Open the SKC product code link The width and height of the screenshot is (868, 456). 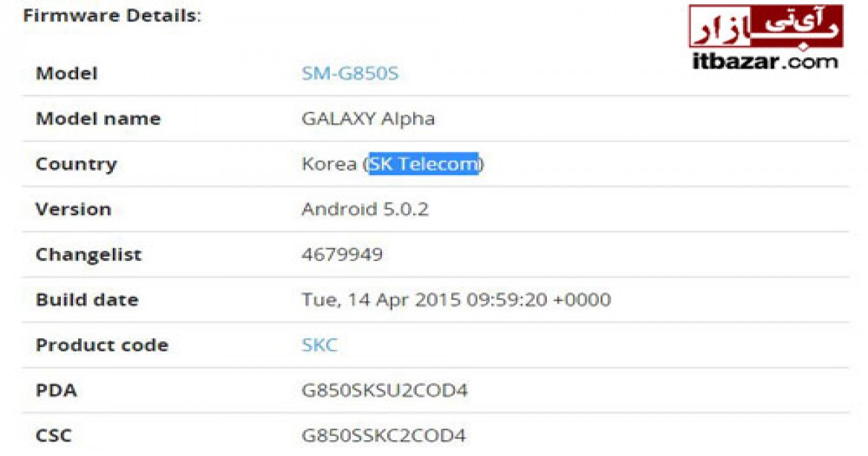click(x=320, y=345)
